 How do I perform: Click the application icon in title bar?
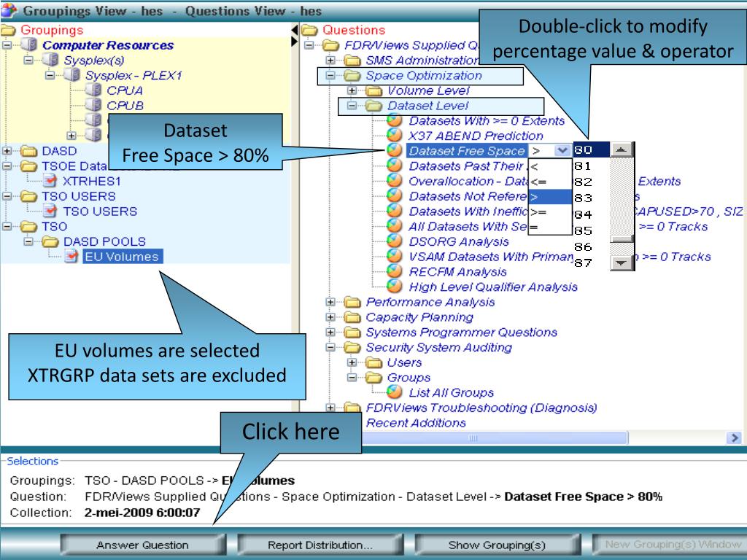coord(9,10)
